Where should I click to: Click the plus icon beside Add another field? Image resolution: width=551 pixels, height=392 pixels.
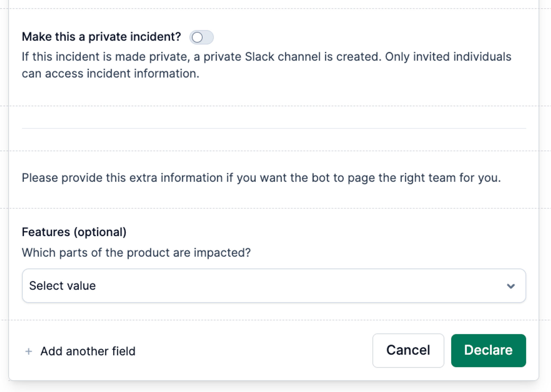29,351
